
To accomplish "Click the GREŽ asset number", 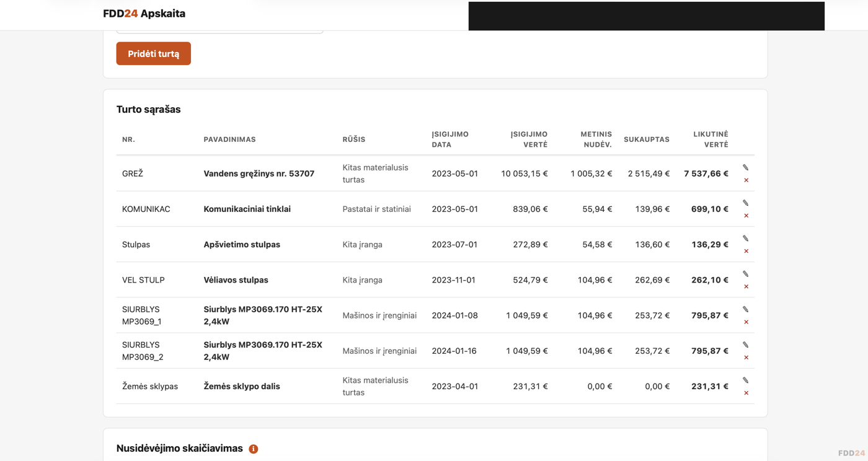I will pos(133,173).
